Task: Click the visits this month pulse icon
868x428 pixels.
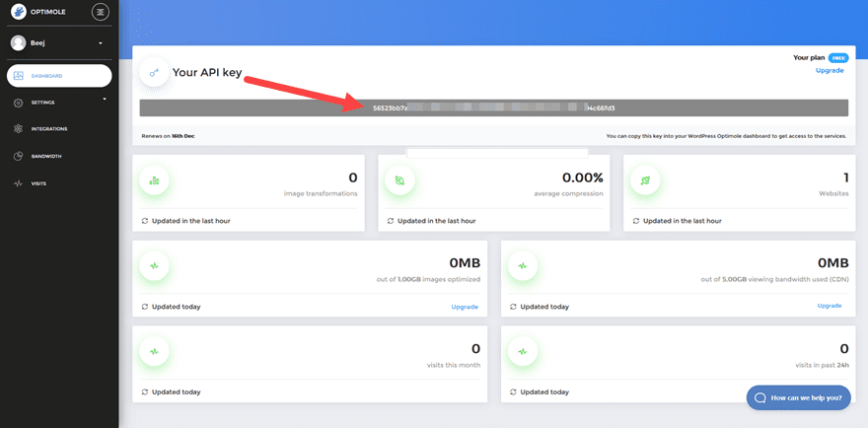Action: pos(154,351)
